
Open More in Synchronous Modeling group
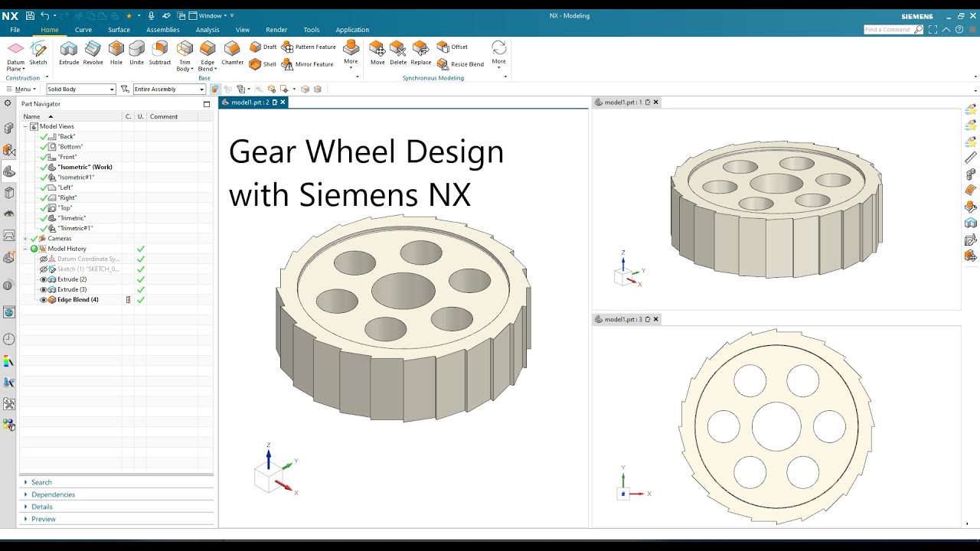[x=498, y=53]
